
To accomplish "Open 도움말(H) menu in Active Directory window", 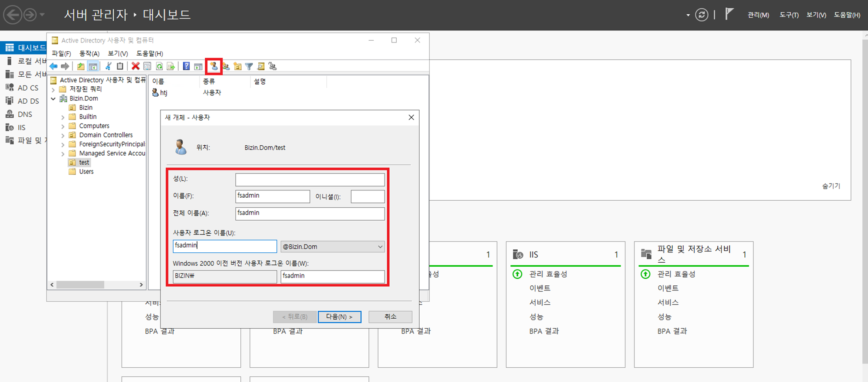I will pyautogui.click(x=150, y=53).
